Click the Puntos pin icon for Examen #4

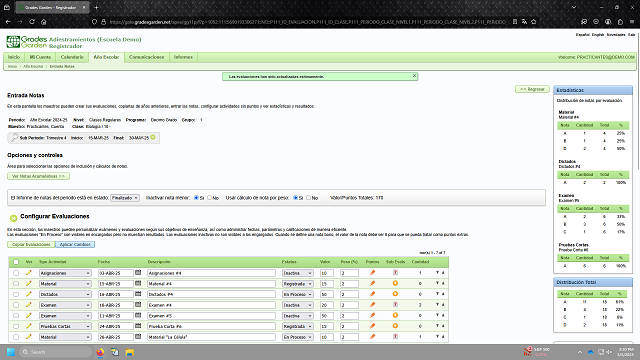tap(372, 304)
